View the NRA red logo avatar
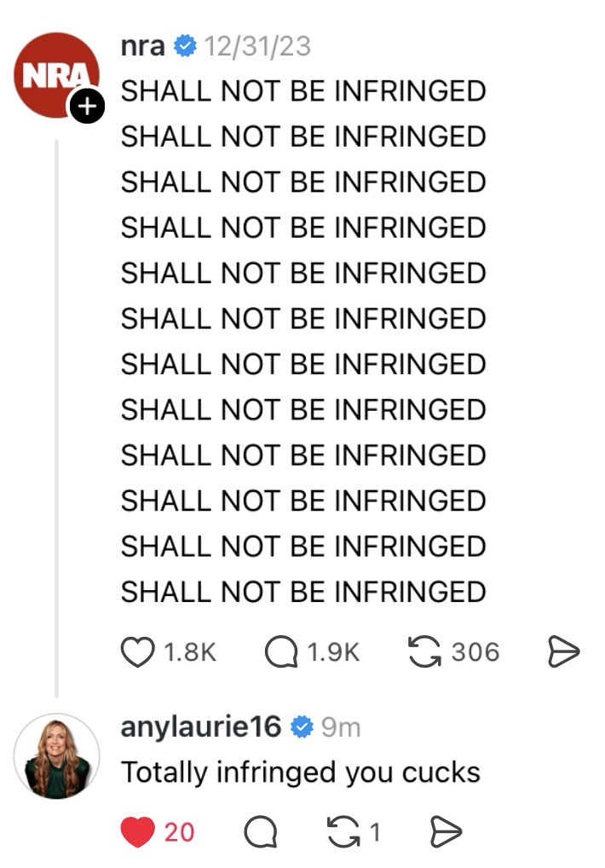This screenshot has width=605, height=868. click(x=53, y=74)
